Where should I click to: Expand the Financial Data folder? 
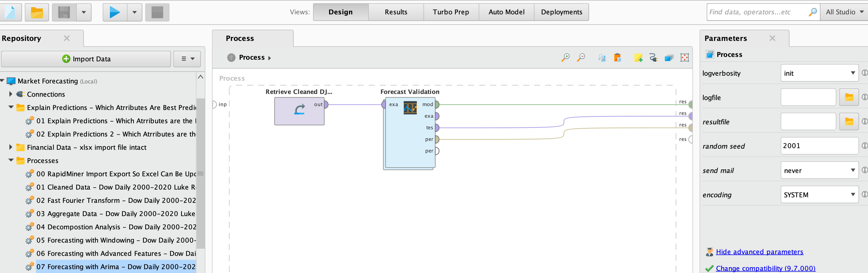(x=10, y=147)
